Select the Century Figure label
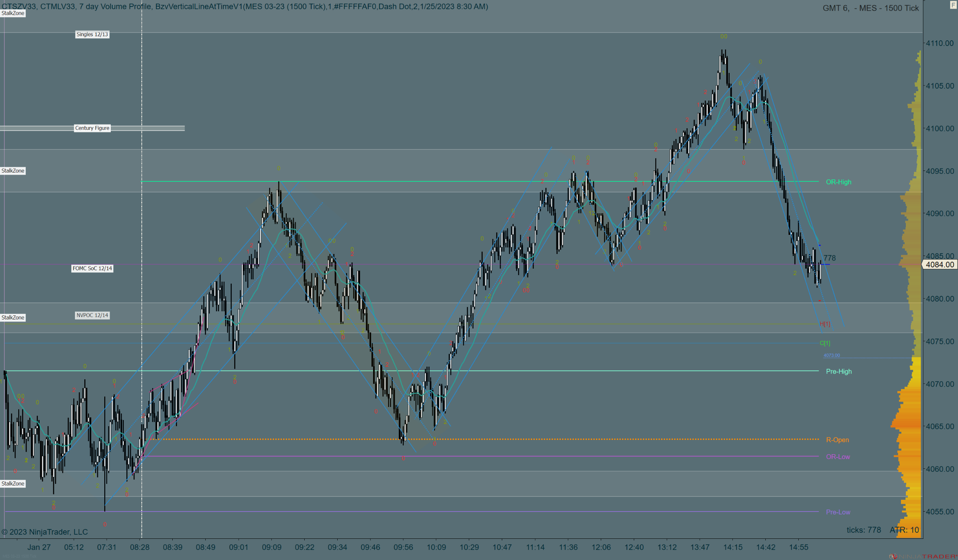This screenshot has height=560, width=958. pyautogui.click(x=92, y=128)
